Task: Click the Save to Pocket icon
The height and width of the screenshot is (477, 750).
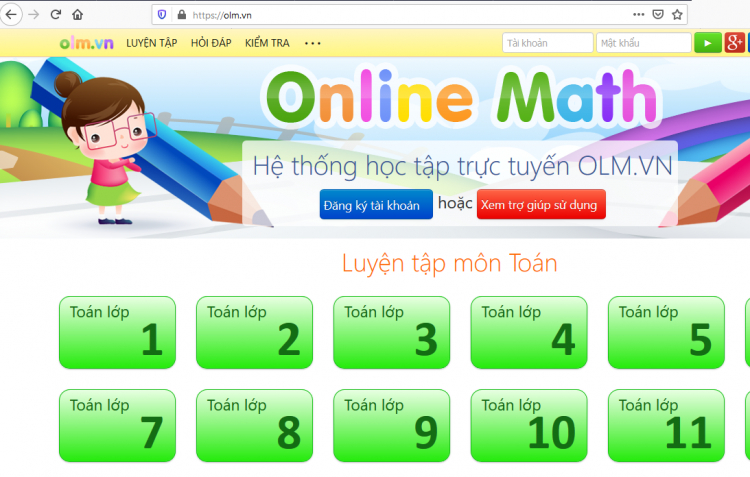Action: click(658, 15)
